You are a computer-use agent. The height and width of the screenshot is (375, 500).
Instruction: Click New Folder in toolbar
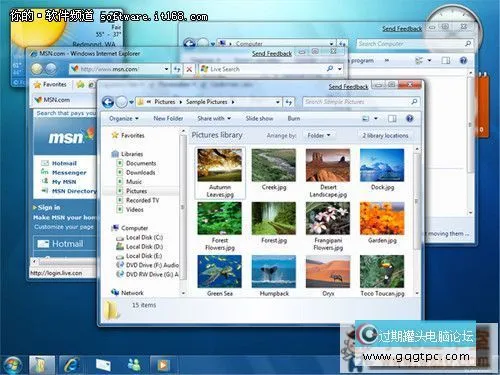[168, 118]
